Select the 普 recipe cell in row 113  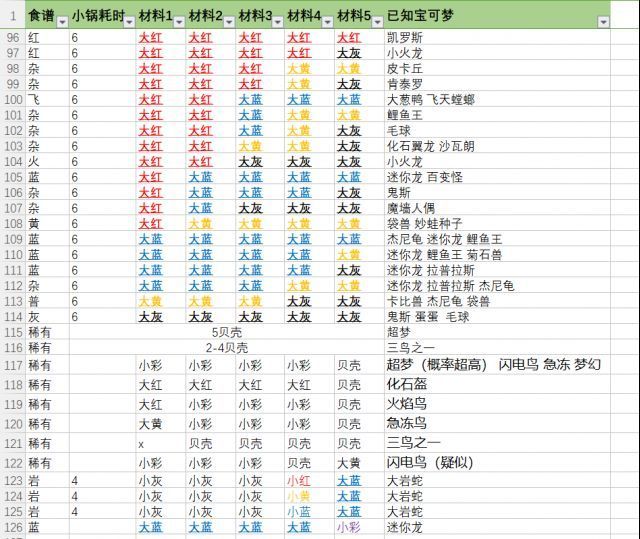[47, 301]
